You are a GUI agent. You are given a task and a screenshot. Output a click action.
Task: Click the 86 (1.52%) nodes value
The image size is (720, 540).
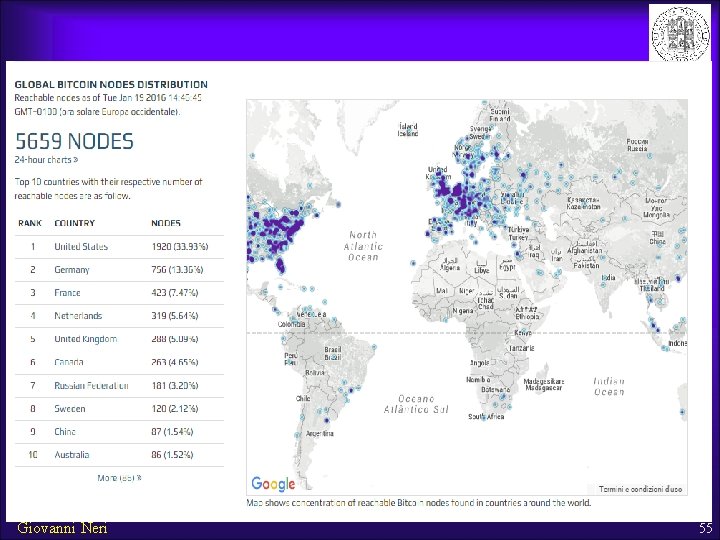tap(172, 455)
